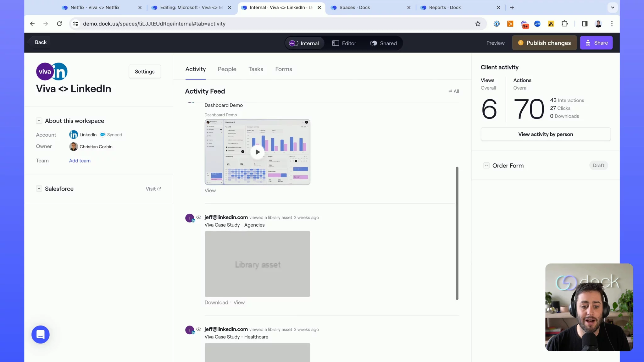Reload the page

(59, 24)
